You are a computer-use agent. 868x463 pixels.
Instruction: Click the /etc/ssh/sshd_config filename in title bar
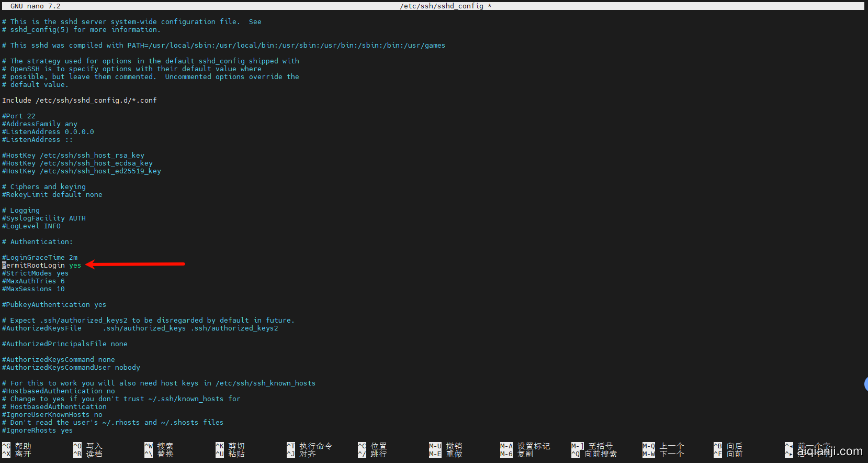point(442,6)
